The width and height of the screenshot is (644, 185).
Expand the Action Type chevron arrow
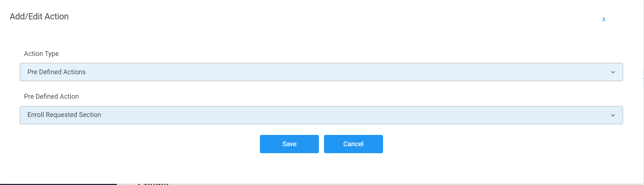(613, 72)
